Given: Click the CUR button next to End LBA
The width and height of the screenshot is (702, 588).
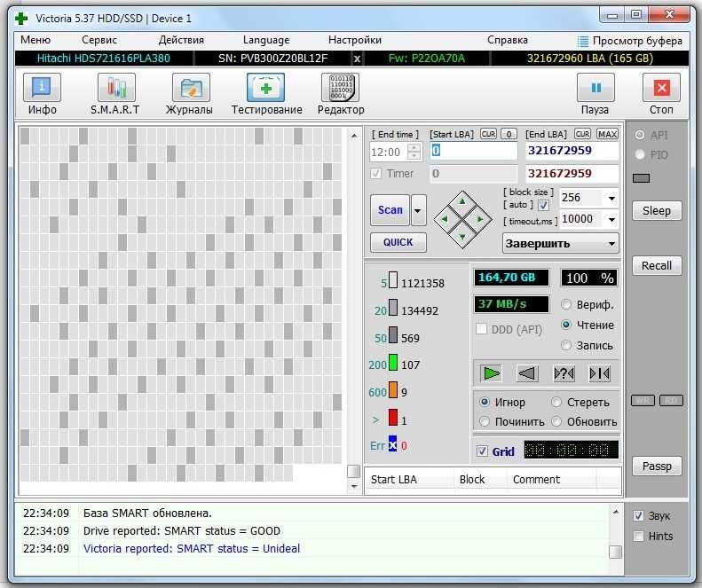Looking at the screenshot, I should click(x=582, y=134).
